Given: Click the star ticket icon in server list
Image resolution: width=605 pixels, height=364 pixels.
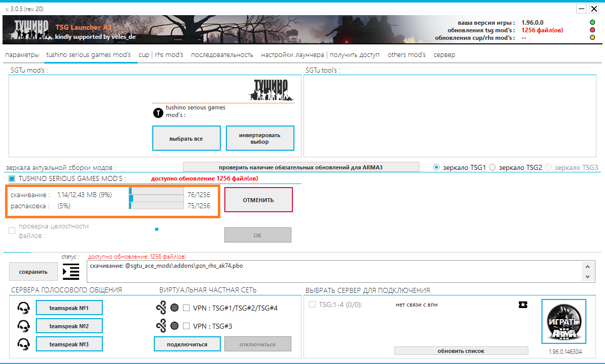Looking at the screenshot, I should [x=523, y=305].
